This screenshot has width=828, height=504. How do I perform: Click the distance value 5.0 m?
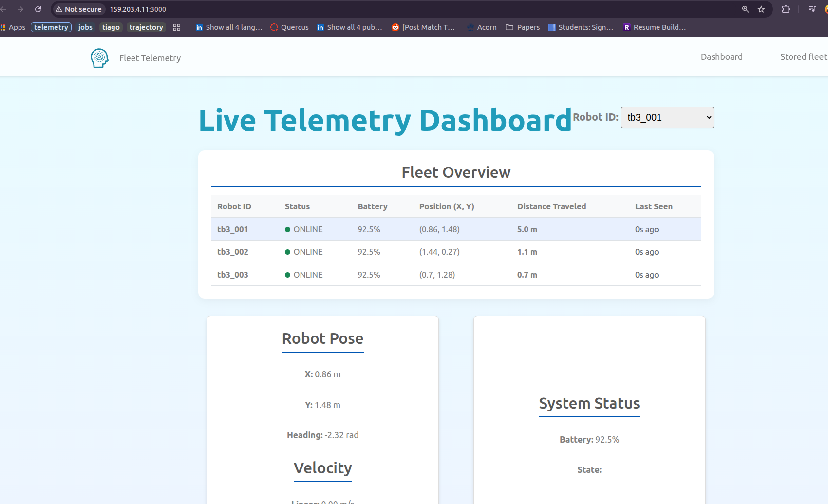point(527,229)
